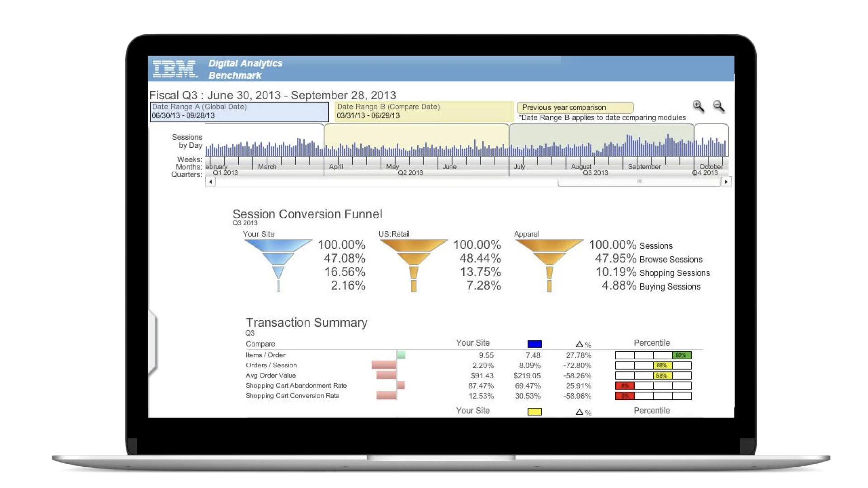Select Date Range B Compare Date field
This screenshot has height=488, width=868.
[x=424, y=112]
